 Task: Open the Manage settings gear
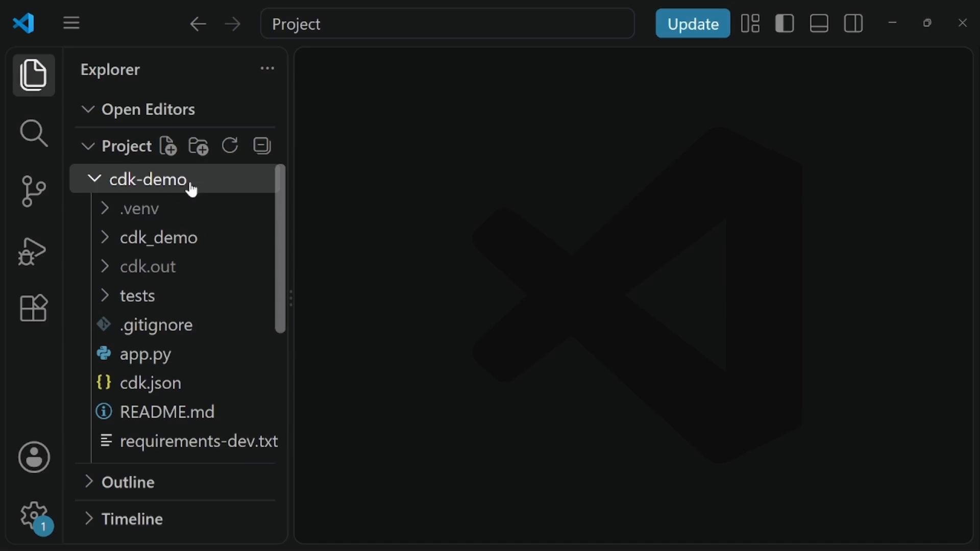[x=35, y=517]
